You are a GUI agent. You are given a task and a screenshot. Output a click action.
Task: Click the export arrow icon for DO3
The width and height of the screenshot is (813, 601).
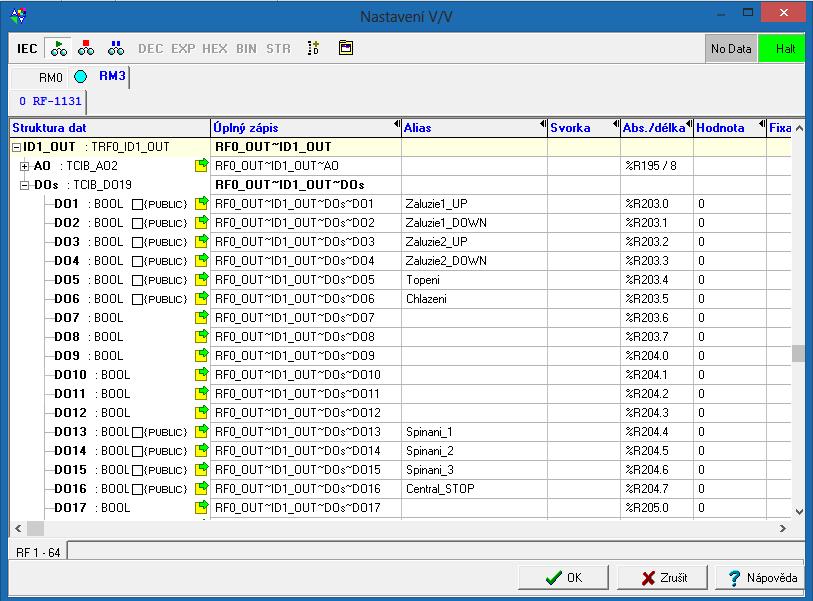tap(202, 242)
